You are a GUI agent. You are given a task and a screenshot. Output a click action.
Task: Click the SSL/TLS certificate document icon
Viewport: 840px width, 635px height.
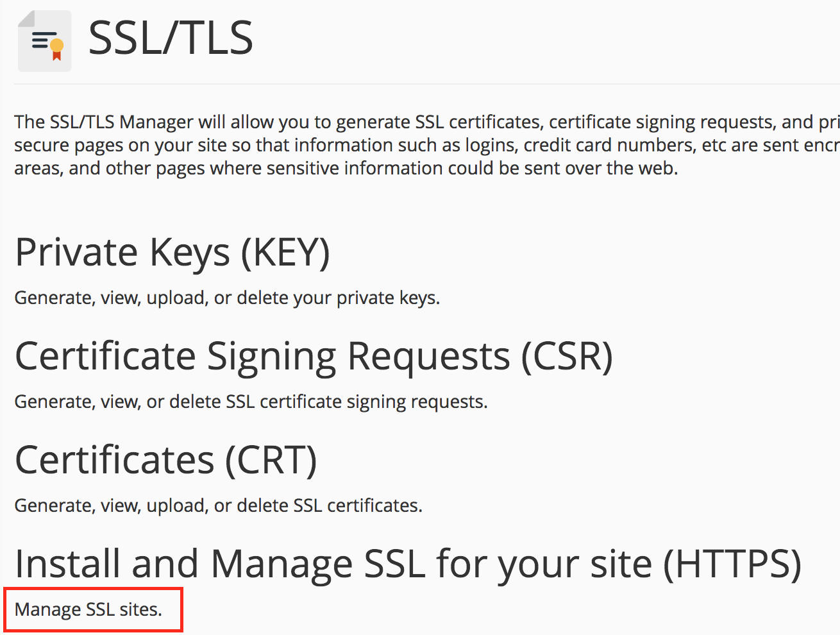coord(44,40)
